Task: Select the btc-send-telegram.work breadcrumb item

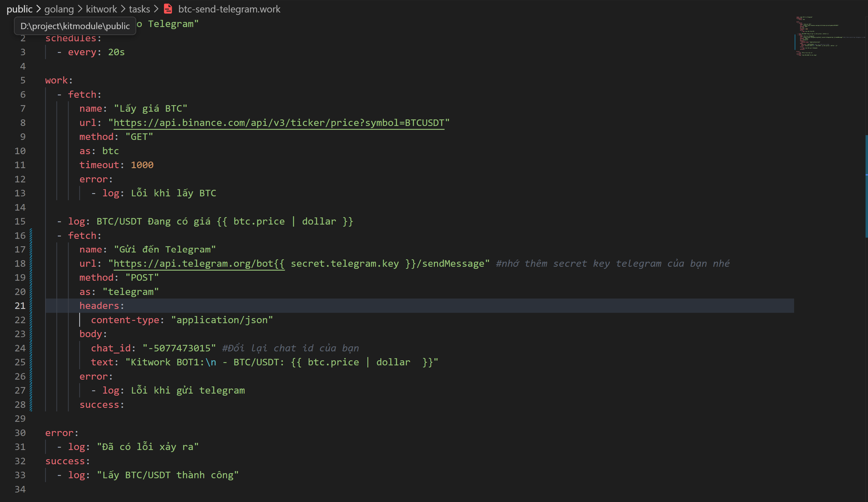Action: [x=229, y=9]
